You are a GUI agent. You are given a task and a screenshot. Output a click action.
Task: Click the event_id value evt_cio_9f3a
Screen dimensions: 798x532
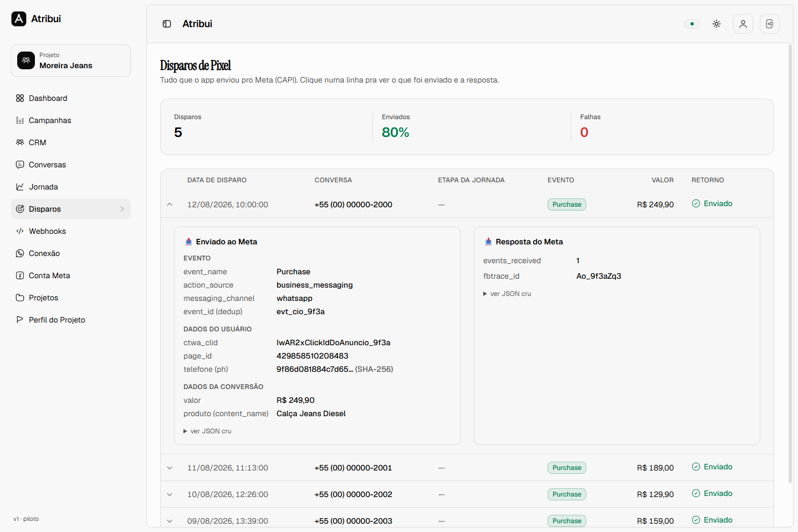[300, 311]
